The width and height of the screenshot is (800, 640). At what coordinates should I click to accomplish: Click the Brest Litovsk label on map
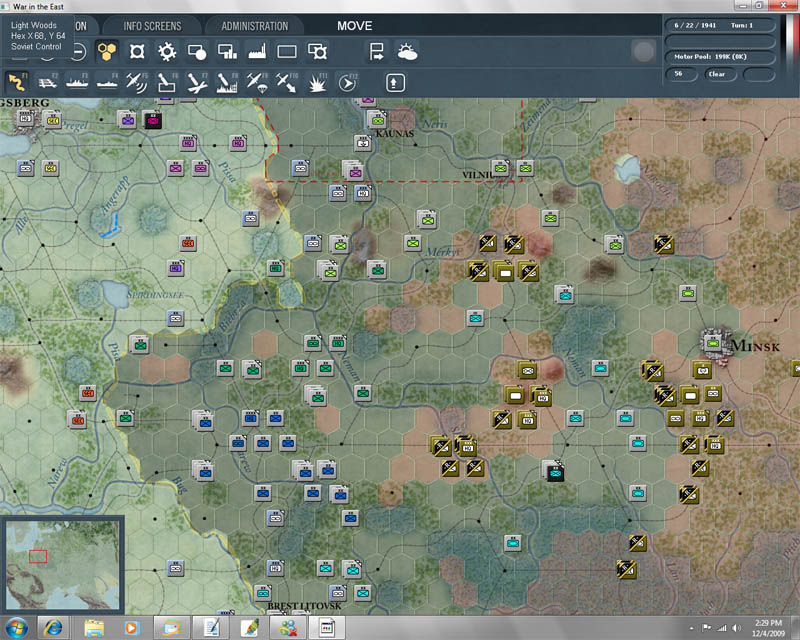tap(304, 606)
